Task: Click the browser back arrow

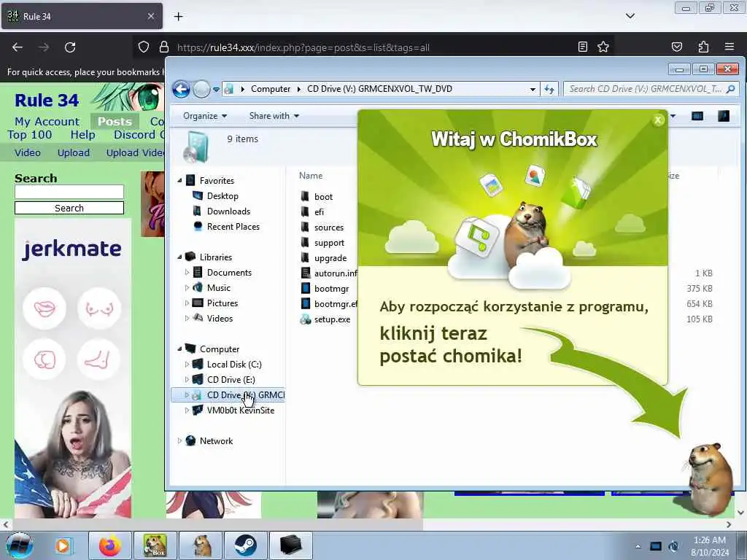Action: click(x=18, y=47)
